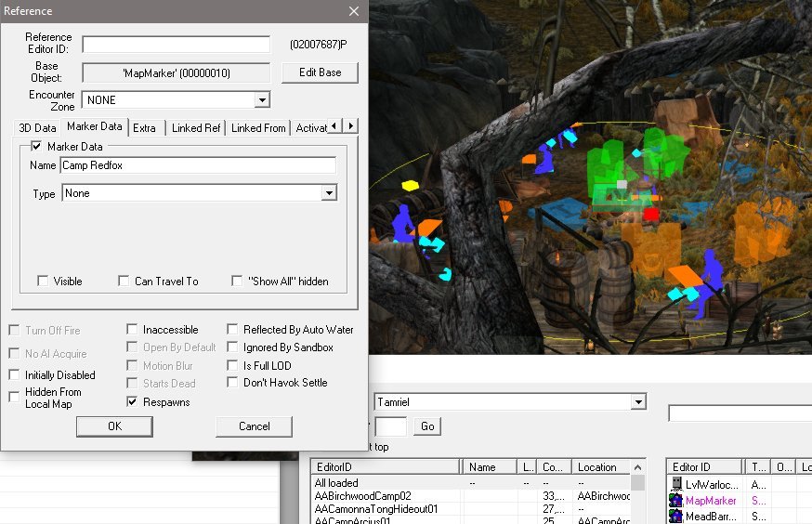This screenshot has width=812, height=524.
Task: Check Initially Disabled option
Action: [x=15, y=374]
